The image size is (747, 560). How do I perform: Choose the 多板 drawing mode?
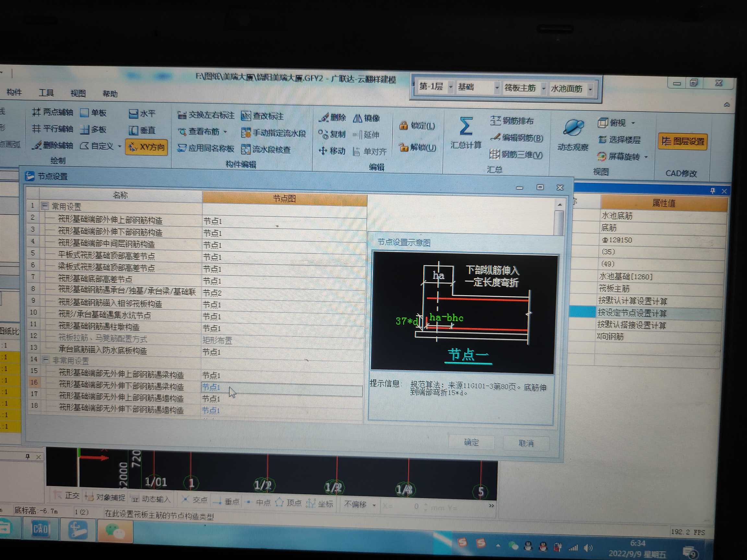(94, 129)
